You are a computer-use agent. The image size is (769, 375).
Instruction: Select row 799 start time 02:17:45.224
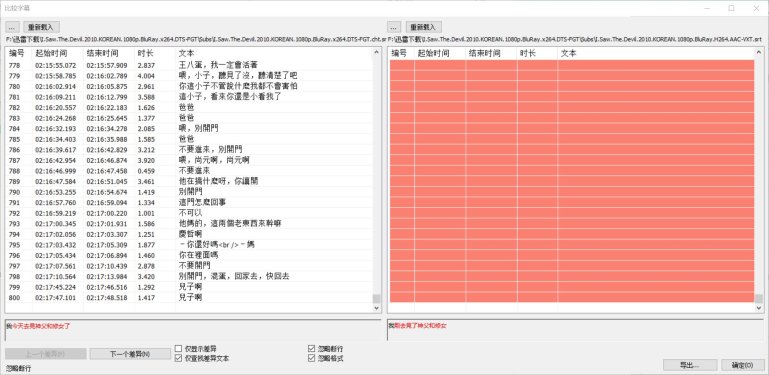point(55,286)
